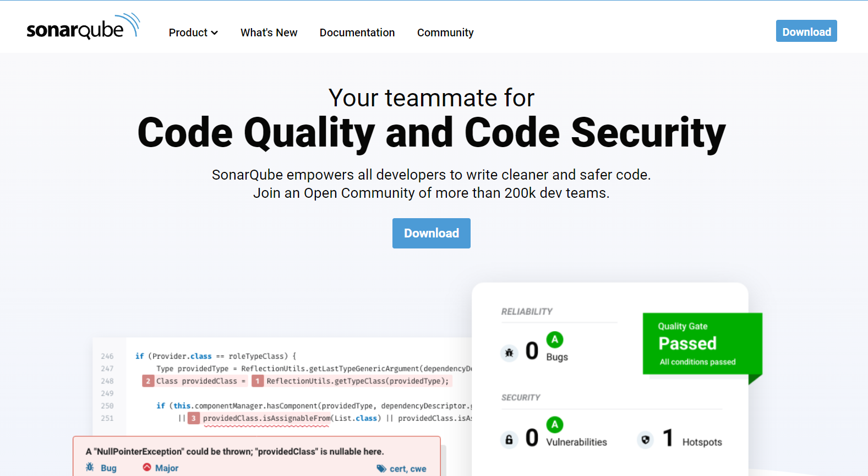Click the Download button in header
Image resolution: width=868 pixels, height=476 pixels.
coord(806,31)
